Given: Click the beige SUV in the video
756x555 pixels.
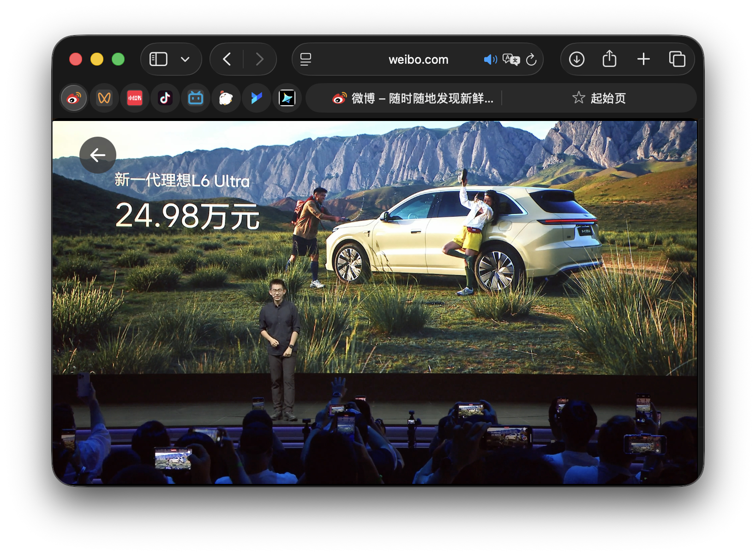Looking at the screenshot, I should (464, 239).
